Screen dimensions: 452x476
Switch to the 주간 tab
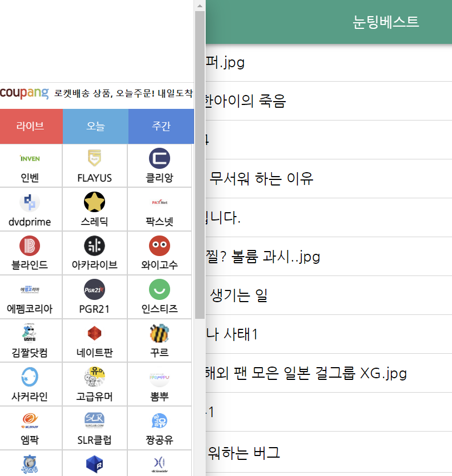tap(161, 126)
